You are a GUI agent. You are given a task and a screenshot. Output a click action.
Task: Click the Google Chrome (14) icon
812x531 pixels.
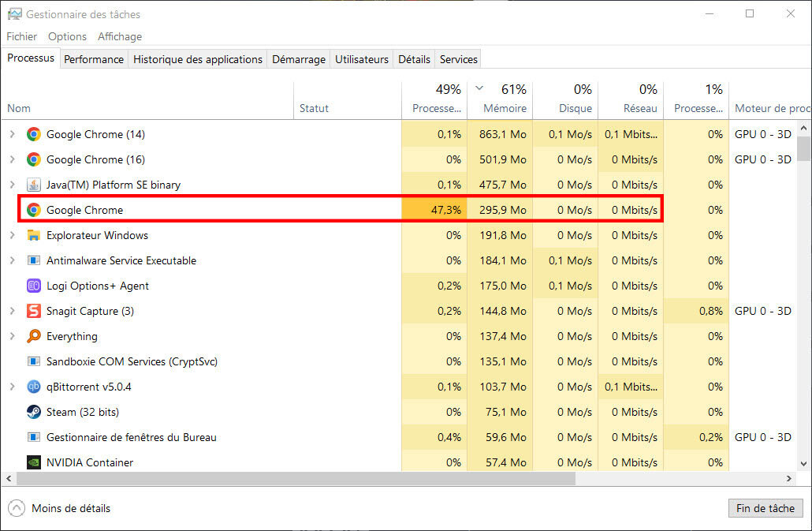point(34,134)
